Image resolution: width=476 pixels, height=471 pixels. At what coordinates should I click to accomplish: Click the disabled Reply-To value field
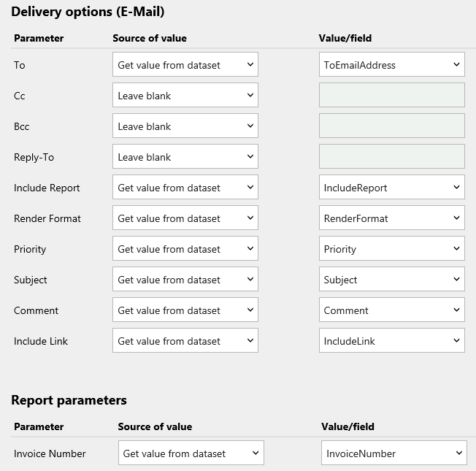pyautogui.click(x=391, y=157)
